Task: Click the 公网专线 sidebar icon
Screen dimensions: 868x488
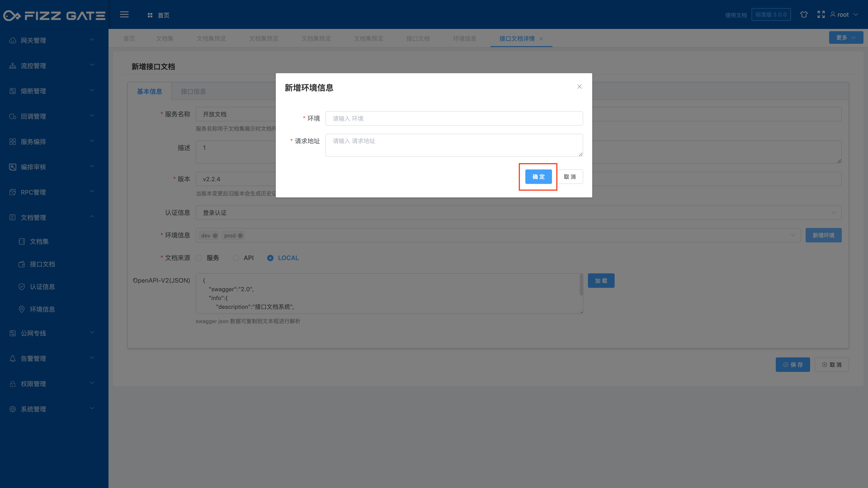Action: [x=12, y=333]
